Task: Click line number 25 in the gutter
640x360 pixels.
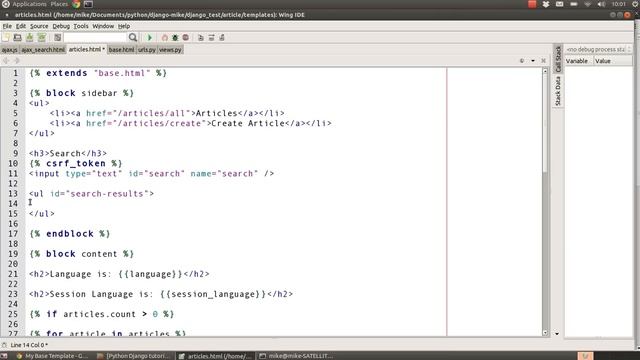Action: pyautogui.click(x=13, y=314)
